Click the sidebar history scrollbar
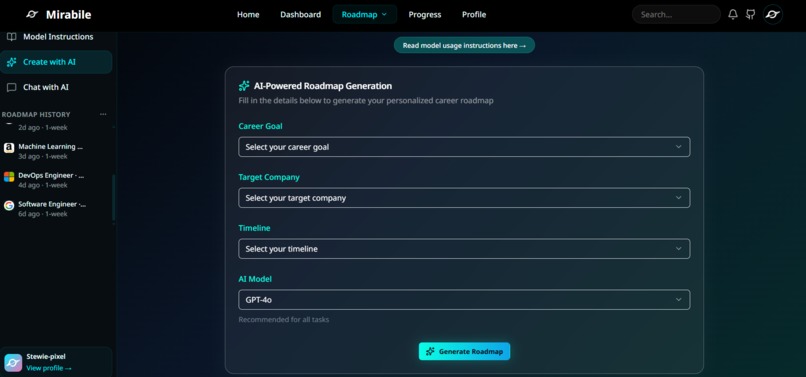The image size is (806, 377). coord(113,198)
